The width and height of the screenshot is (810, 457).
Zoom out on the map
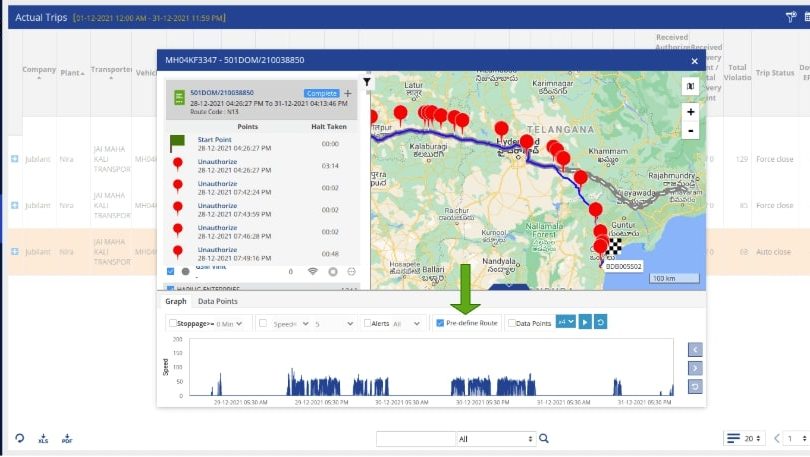pyautogui.click(x=690, y=131)
